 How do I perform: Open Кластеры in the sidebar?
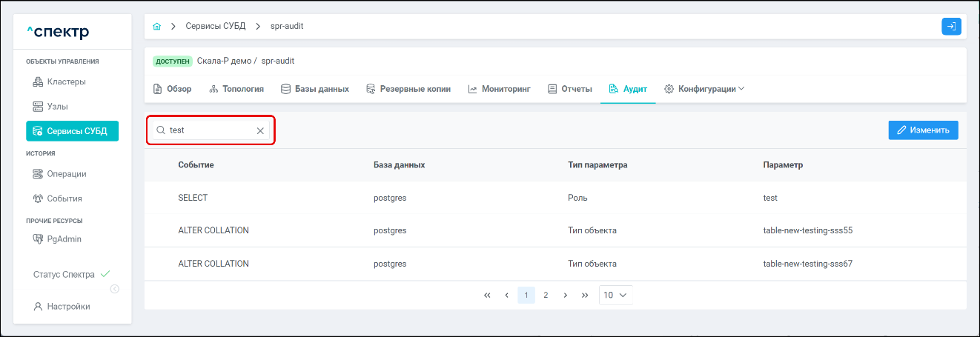66,81
